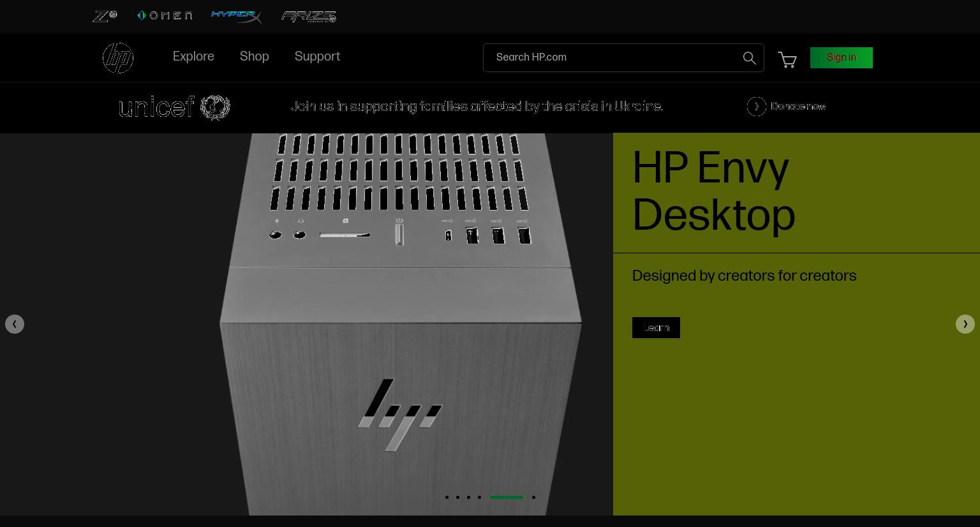The width and height of the screenshot is (980, 527).
Task: Click 'Designed by creators for creators' text
Action: pyautogui.click(x=744, y=276)
